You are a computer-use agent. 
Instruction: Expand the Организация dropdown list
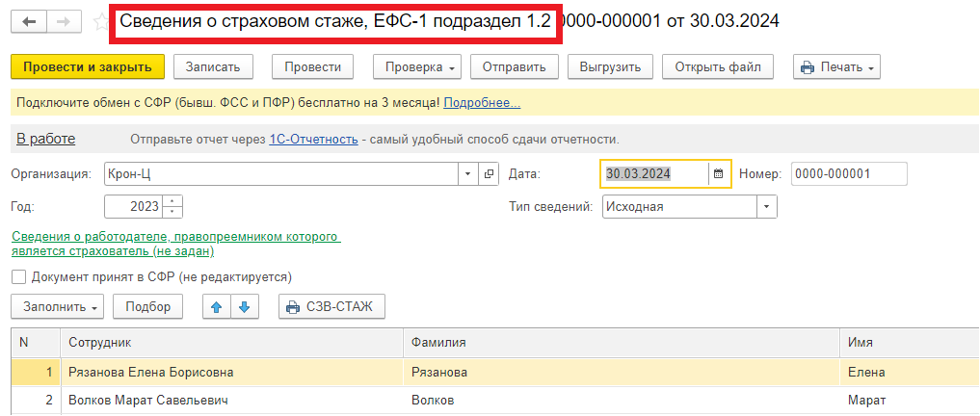pyautogui.click(x=468, y=174)
